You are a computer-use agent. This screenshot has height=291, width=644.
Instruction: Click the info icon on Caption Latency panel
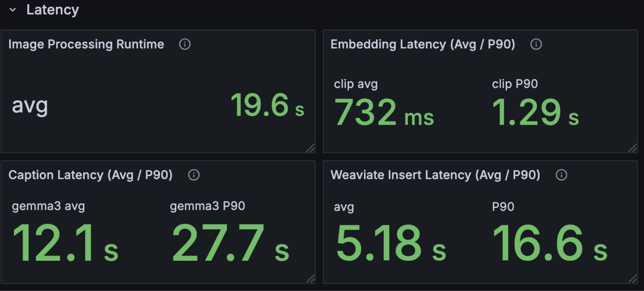pos(194,175)
